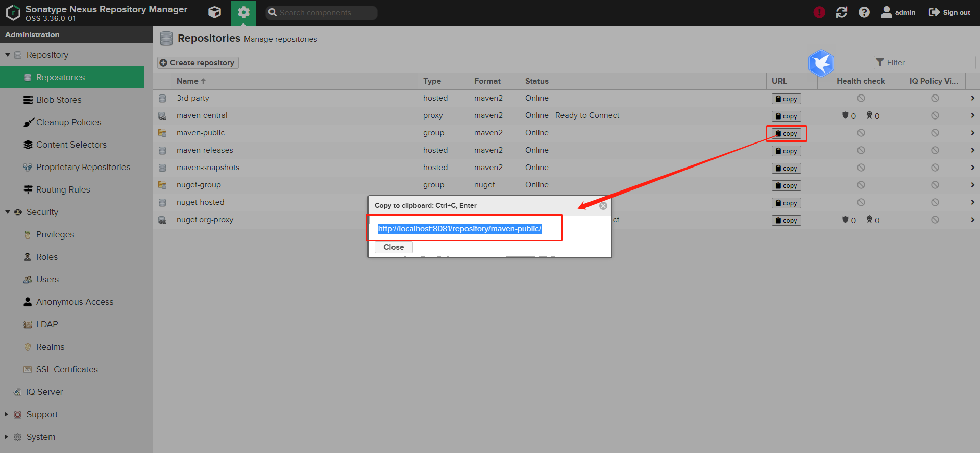Open Content Selectors
The width and height of the screenshot is (980, 453).
[72, 145]
